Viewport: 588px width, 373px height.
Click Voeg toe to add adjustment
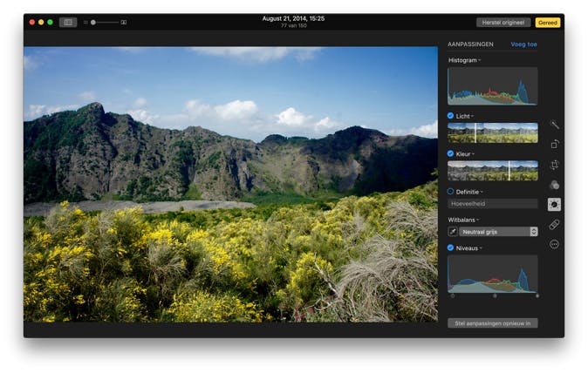523,44
